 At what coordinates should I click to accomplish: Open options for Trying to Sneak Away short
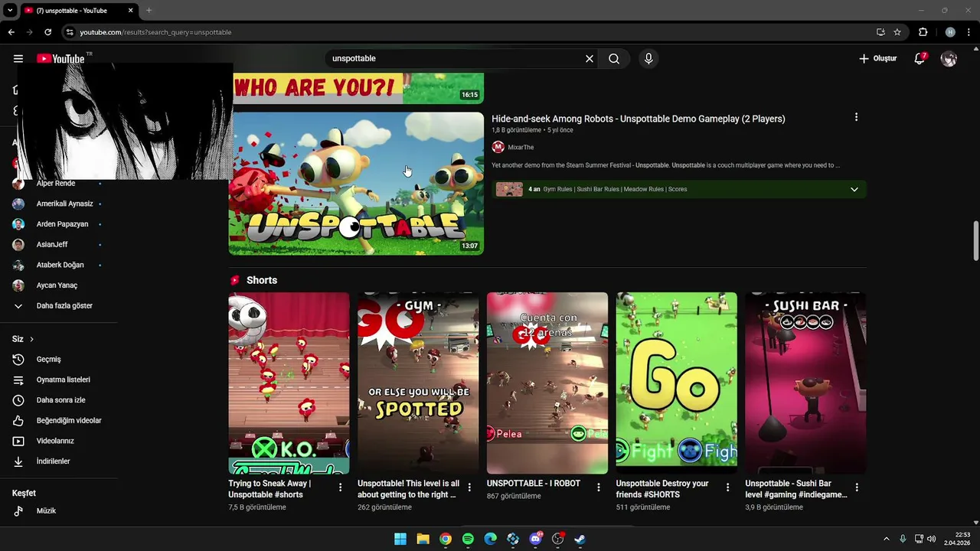[341, 487]
